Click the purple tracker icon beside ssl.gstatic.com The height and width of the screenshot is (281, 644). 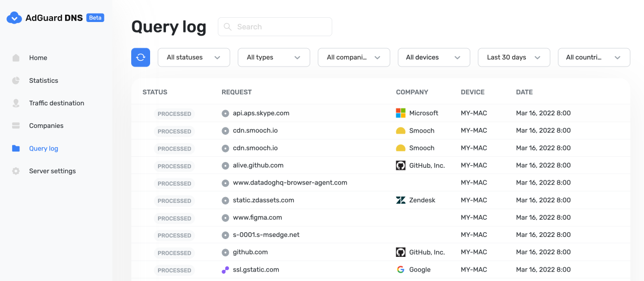pos(225,270)
